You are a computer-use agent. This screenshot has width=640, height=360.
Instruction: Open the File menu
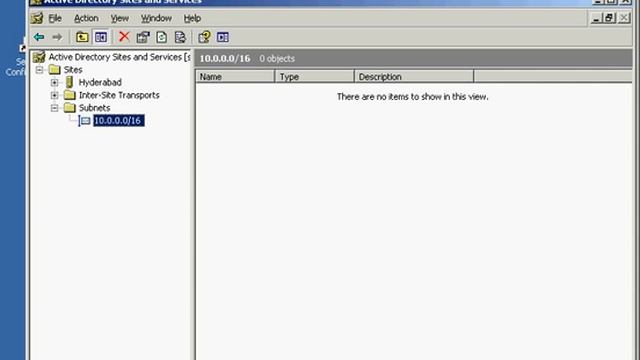[x=55, y=18]
